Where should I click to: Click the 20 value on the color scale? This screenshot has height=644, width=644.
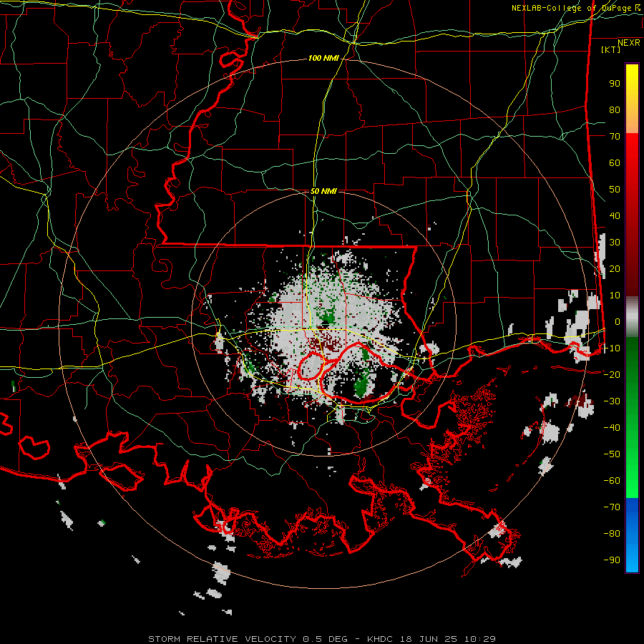tap(615, 268)
